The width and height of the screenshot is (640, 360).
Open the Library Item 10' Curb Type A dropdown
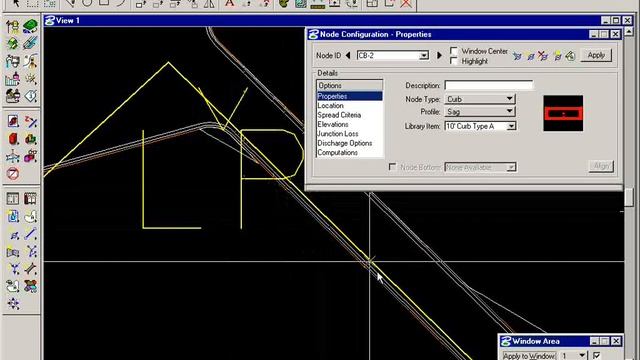(x=511, y=126)
